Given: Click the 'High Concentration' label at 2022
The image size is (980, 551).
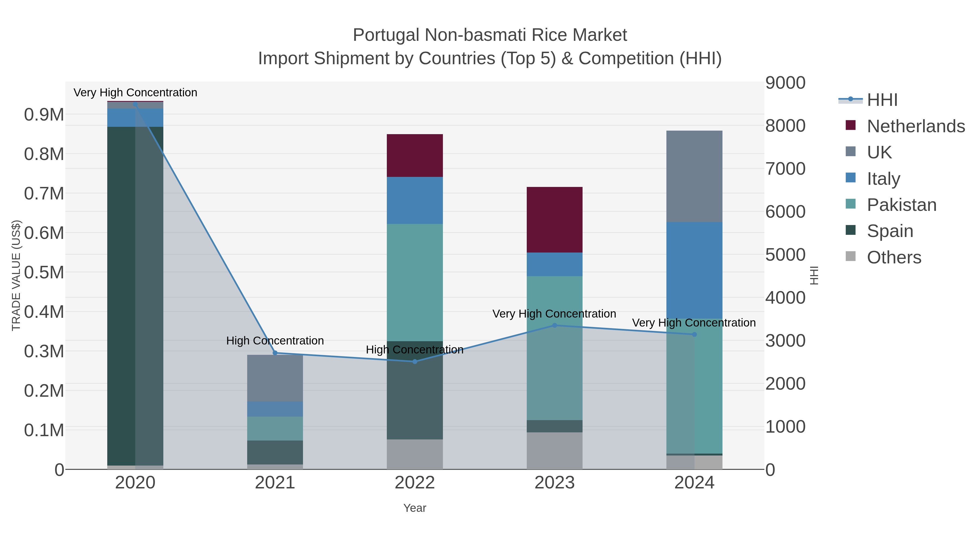Looking at the screenshot, I should click(x=415, y=350).
